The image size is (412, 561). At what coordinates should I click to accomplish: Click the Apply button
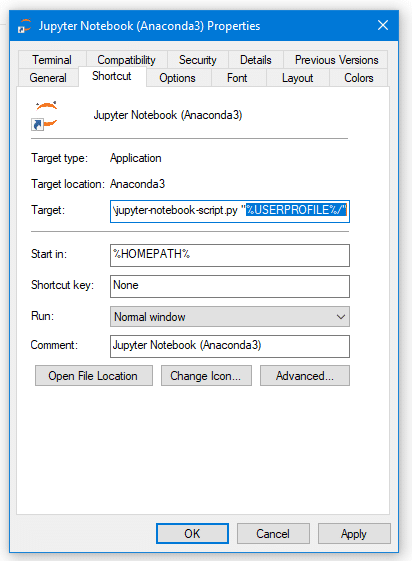(354, 534)
